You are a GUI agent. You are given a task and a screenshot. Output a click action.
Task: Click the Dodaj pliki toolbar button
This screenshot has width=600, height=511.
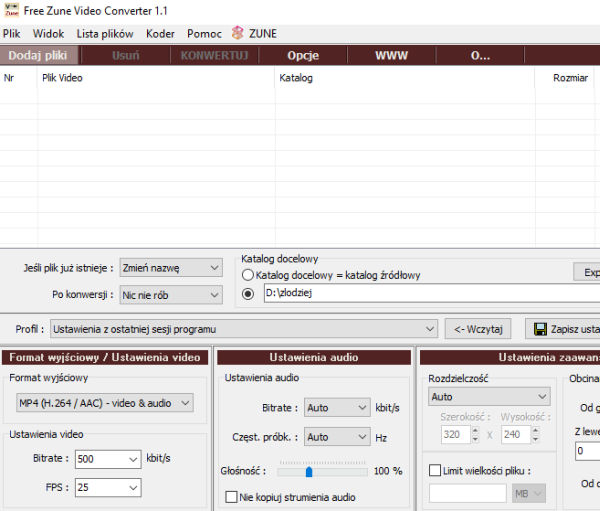click(38, 56)
